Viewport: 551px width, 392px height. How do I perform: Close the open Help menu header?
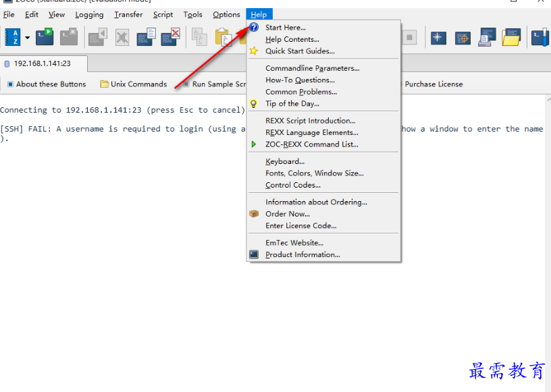259,14
